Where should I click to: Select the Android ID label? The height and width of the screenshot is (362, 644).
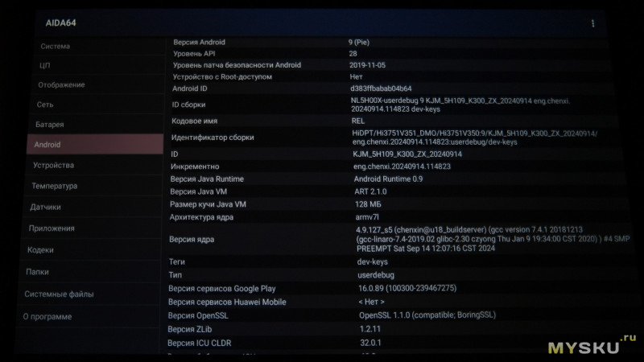tap(190, 88)
